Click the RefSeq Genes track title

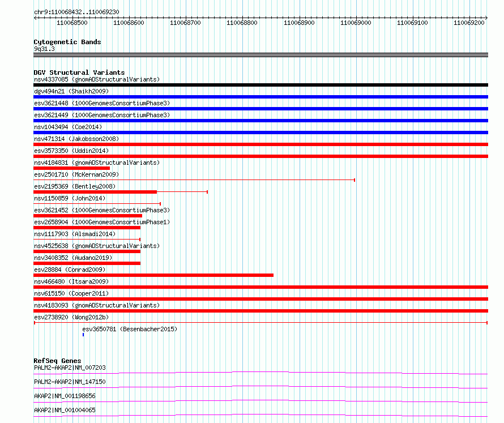(57, 361)
